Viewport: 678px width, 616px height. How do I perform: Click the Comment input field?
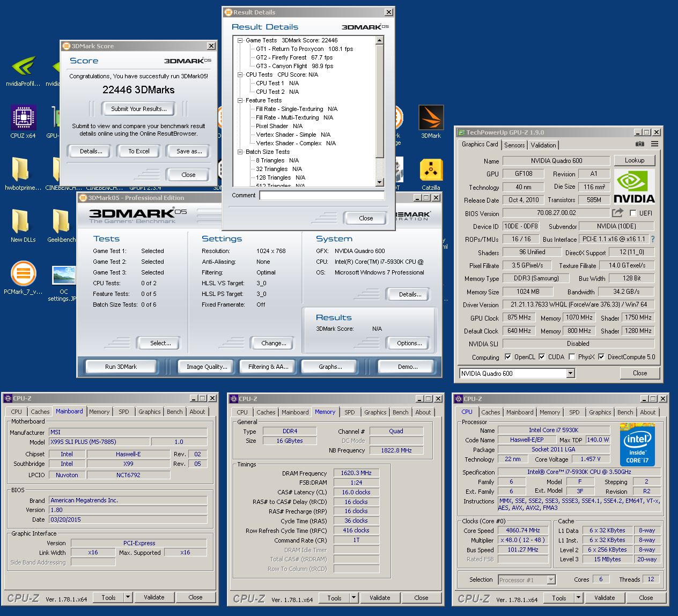click(x=322, y=196)
